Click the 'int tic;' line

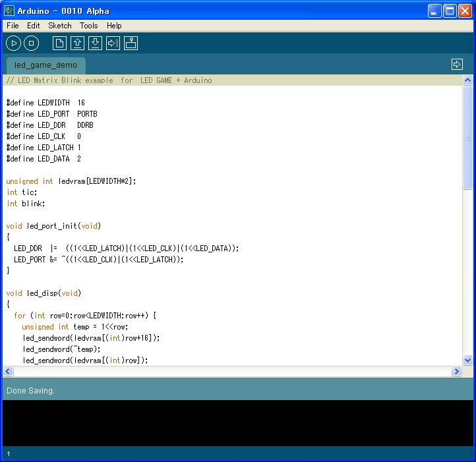(x=22, y=192)
